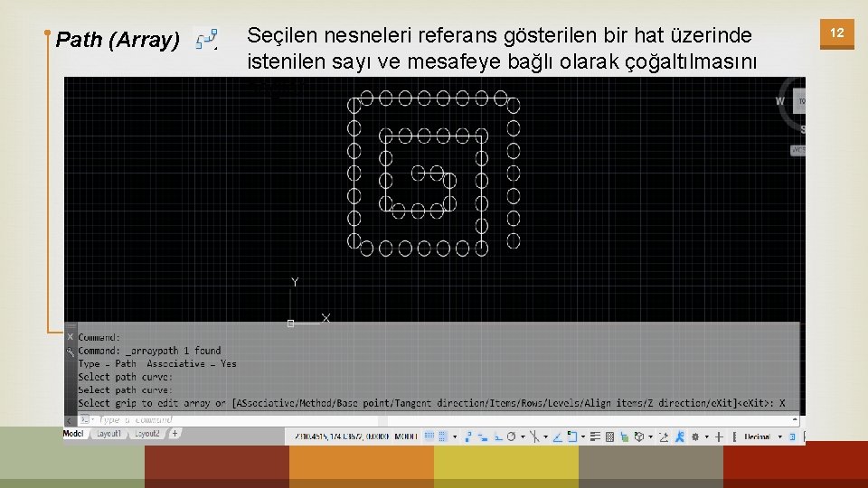Open the object snap settings dropdown

[583, 436]
